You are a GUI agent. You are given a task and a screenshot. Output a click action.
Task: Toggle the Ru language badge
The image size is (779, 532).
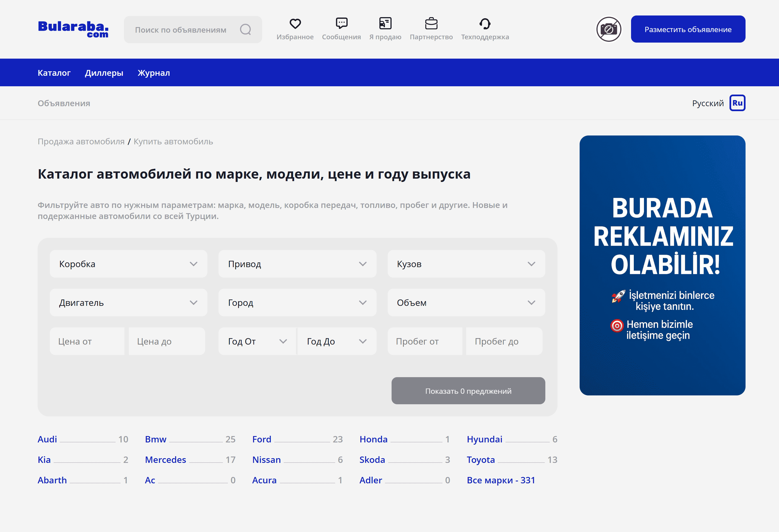click(x=737, y=103)
